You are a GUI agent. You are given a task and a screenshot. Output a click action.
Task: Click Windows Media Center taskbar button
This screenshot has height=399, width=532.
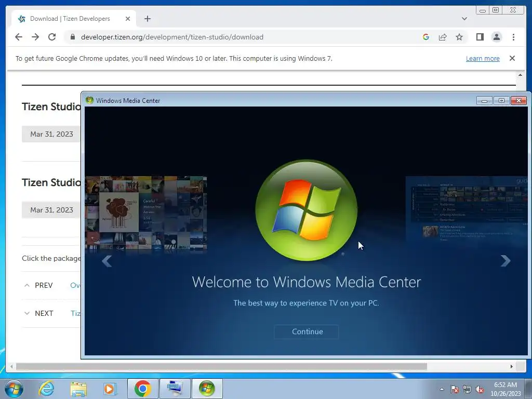[207, 389]
